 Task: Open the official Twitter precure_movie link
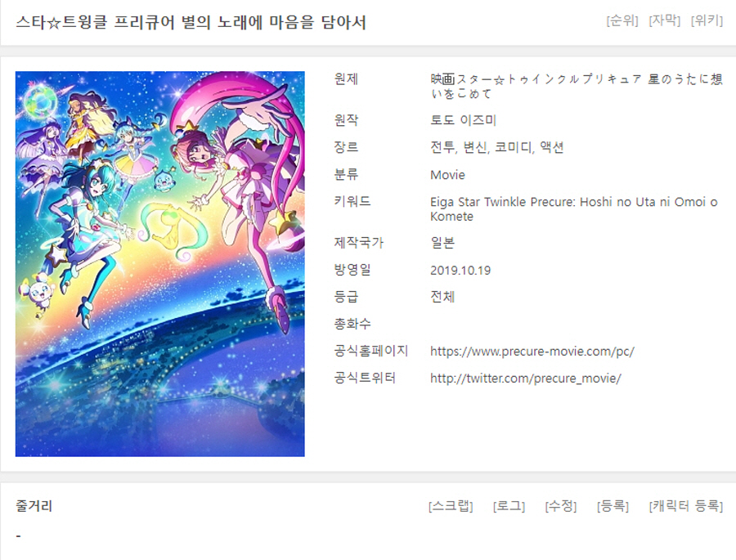click(x=526, y=379)
